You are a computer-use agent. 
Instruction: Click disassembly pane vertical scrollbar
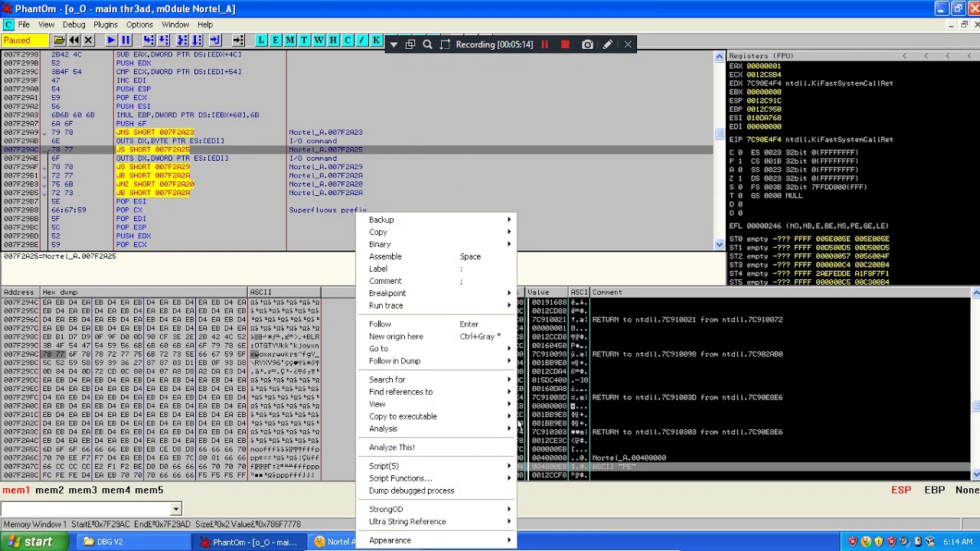719,150
